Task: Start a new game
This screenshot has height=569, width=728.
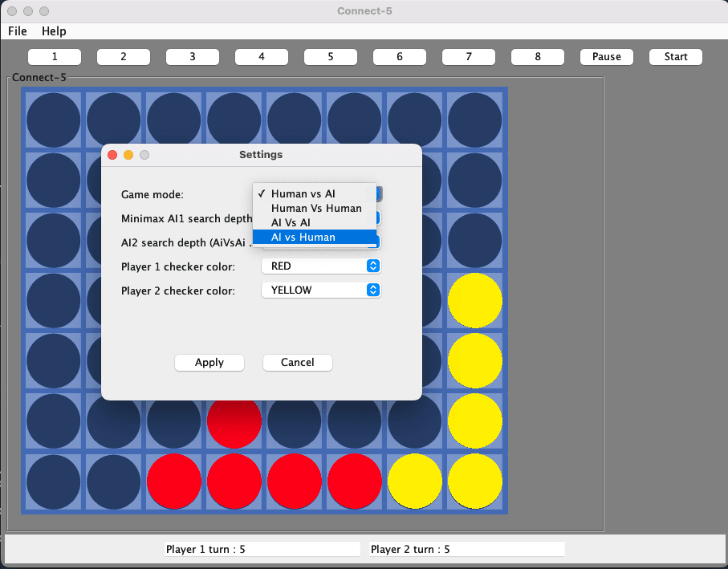Action: [x=675, y=56]
